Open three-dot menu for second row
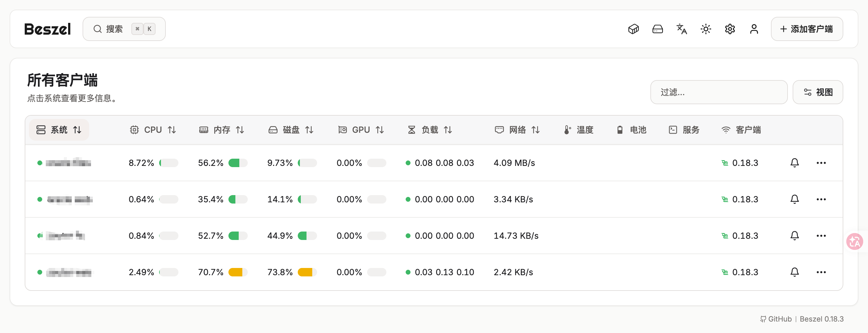 click(x=821, y=199)
